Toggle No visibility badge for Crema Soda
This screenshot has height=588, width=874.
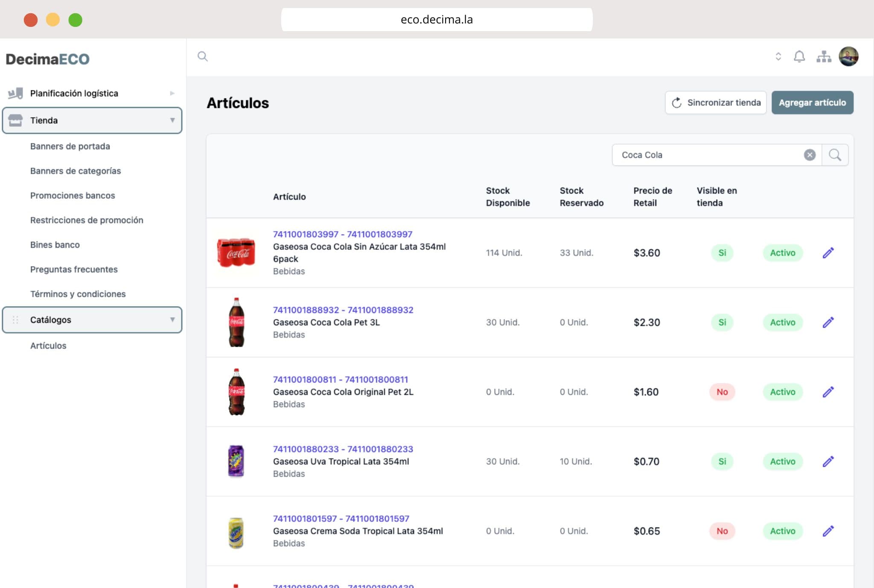(x=722, y=531)
